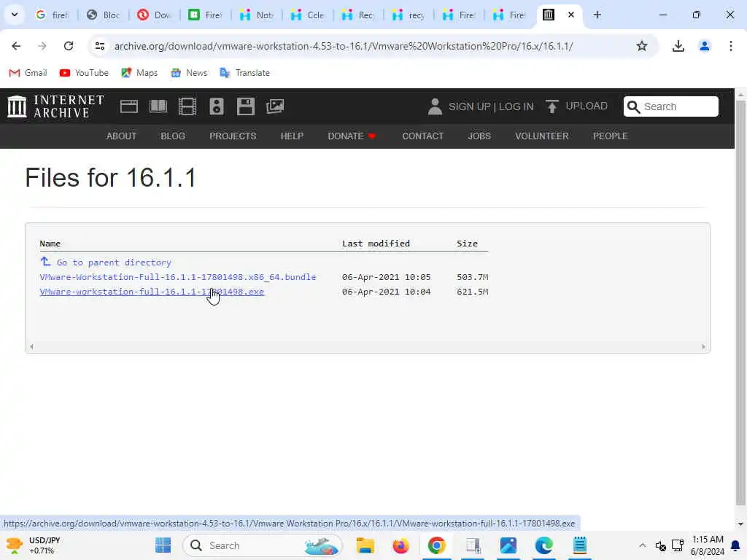
Task: Open the DONATE menu item
Action: (x=352, y=136)
